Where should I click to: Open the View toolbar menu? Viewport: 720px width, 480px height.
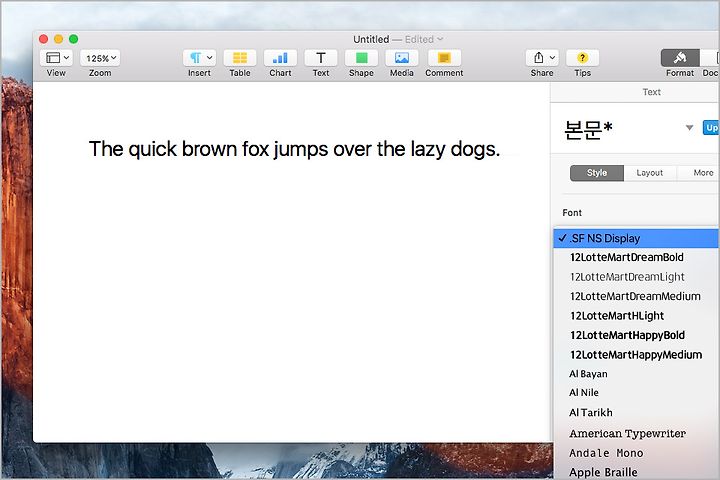[x=56, y=58]
